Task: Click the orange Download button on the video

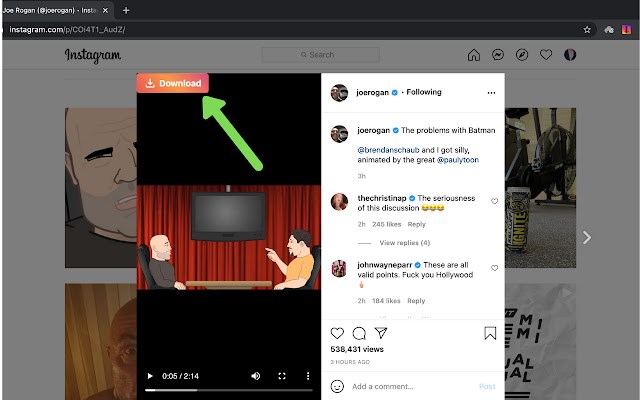Action: click(172, 83)
